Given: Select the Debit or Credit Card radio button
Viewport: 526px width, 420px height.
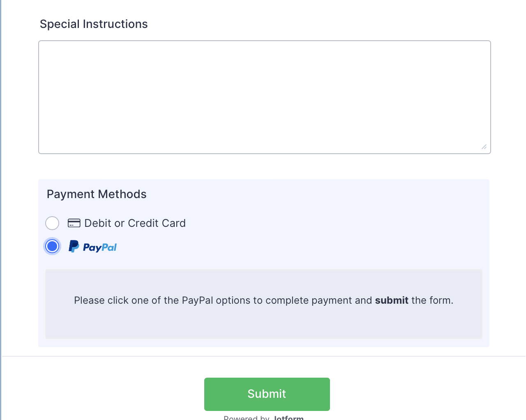Looking at the screenshot, I should click(52, 223).
